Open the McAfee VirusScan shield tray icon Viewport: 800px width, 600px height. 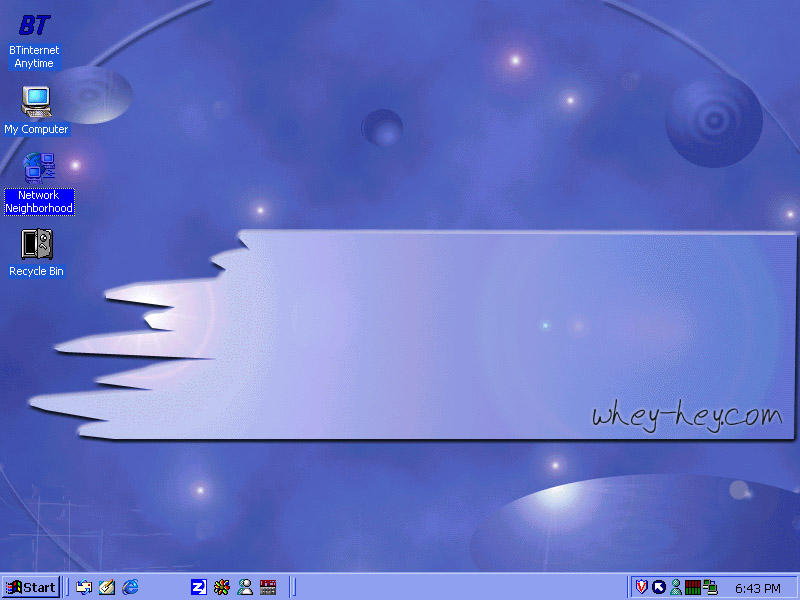(x=642, y=587)
